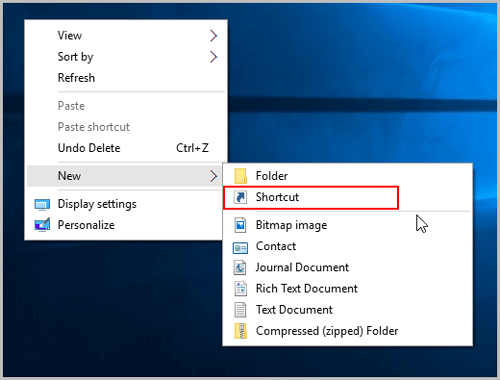The height and width of the screenshot is (380, 500).
Task: Click the yellow Folder icon in submenu
Action: click(240, 176)
